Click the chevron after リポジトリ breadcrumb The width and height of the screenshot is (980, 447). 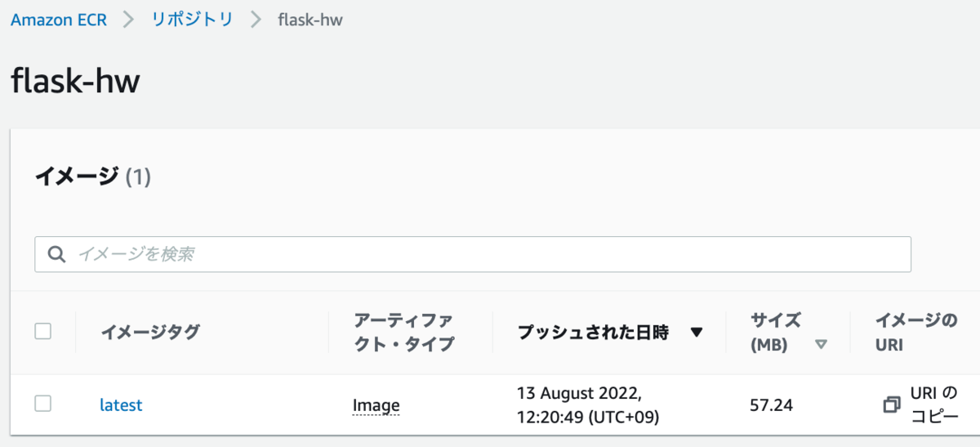[x=256, y=20]
